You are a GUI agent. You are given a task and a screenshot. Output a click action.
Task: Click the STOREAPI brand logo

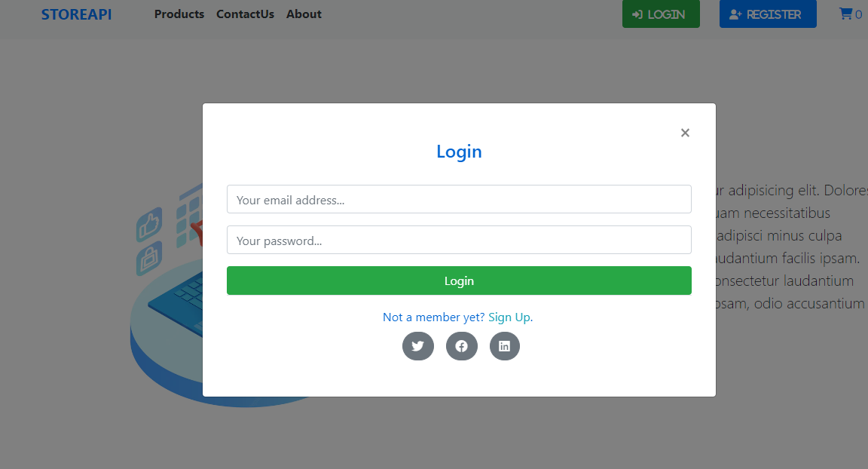point(76,14)
